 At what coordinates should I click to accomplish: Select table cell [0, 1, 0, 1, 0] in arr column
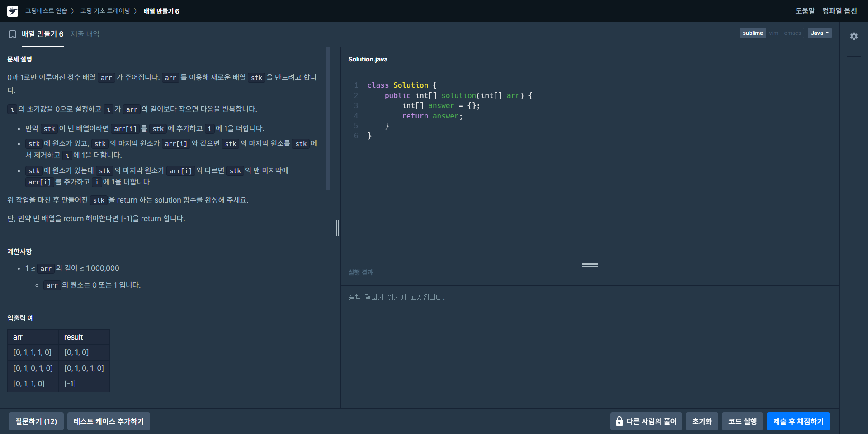(33, 368)
